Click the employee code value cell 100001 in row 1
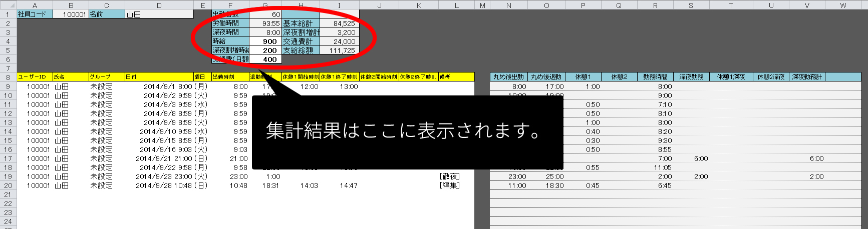The image size is (868, 229). pyautogui.click(x=71, y=14)
